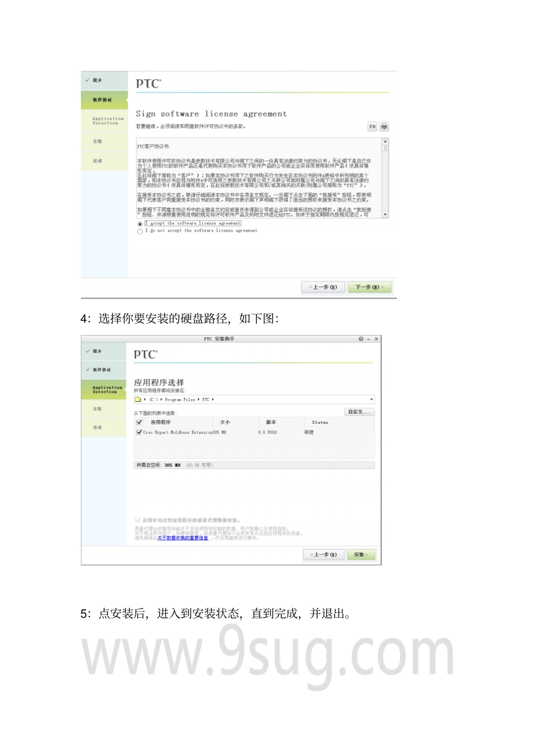
Task: Toggle select-all checkbox in 应用程序 header
Action: point(139,422)
